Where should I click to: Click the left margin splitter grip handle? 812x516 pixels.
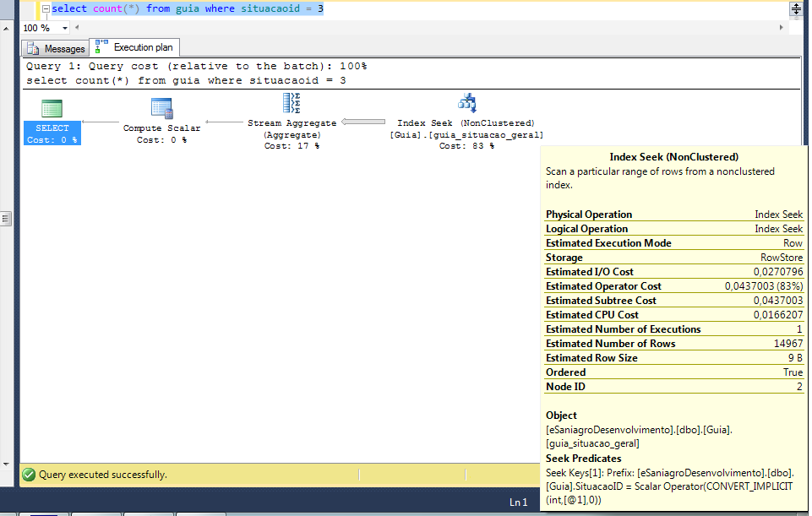tap(6, 219)
